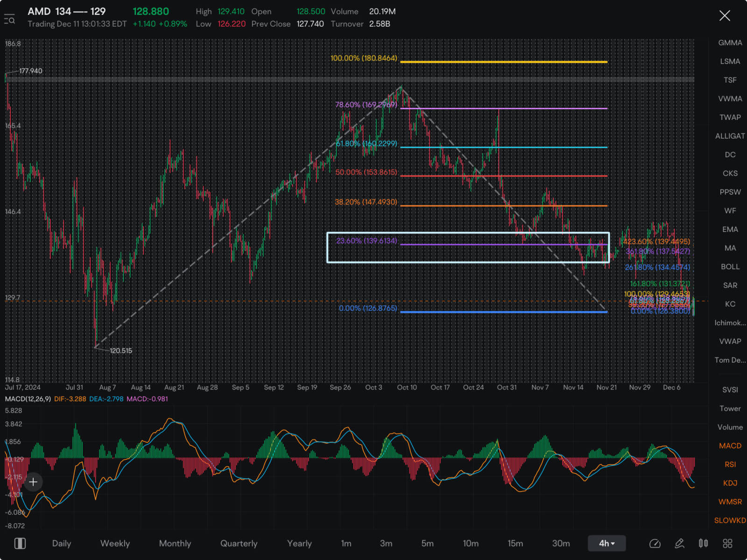This screenshot has height=560, width=747.
Task: Select the 30m interval
Action: pyautogui.click(x=561, y=543)
